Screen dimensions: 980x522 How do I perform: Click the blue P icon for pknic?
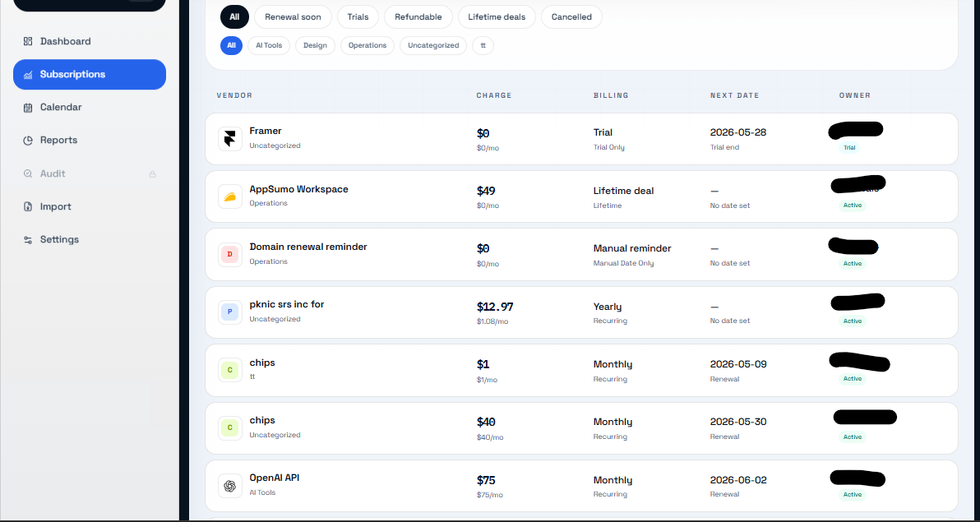coord(230,312)
